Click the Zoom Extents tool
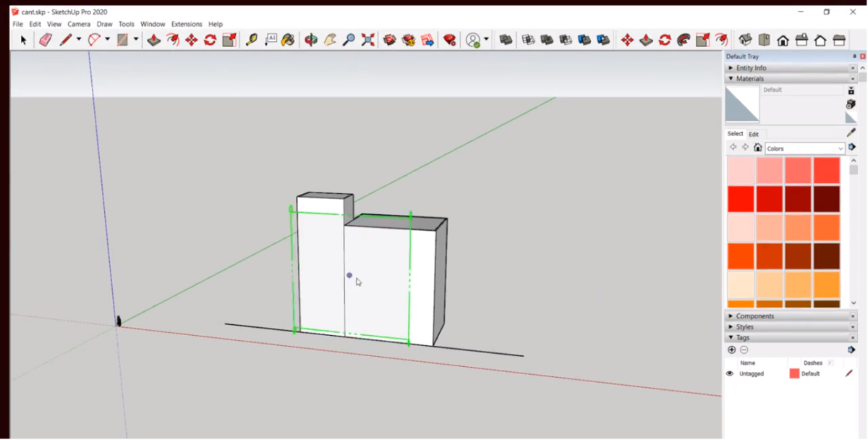Image resolution: width=868 pixels, height=440 pixels. pos(367,41)
